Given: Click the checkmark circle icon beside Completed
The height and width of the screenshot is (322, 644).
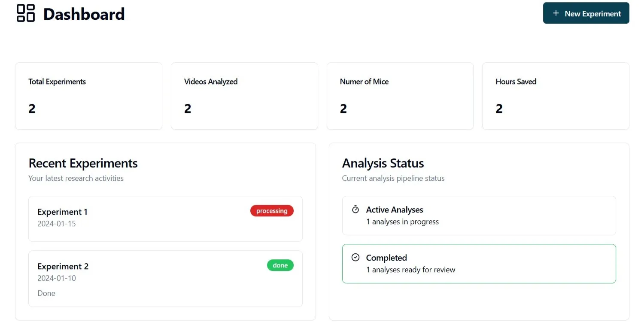Looking at the screenshot, I should coord(355,257).
